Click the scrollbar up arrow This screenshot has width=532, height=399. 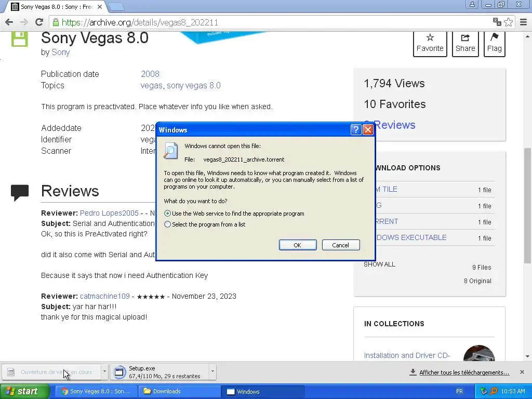pyautogui.click(x=527, y=36)
